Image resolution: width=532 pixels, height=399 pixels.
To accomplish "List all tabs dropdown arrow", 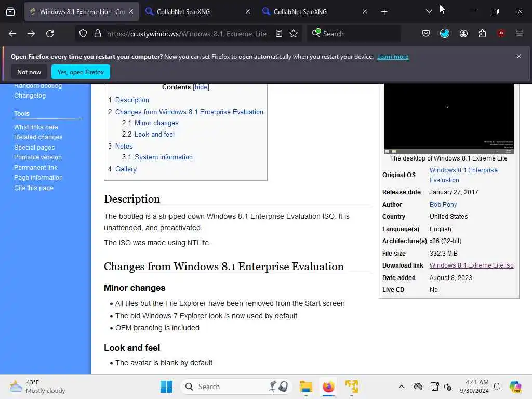I will pyautogui.click(x=429, y=11).
